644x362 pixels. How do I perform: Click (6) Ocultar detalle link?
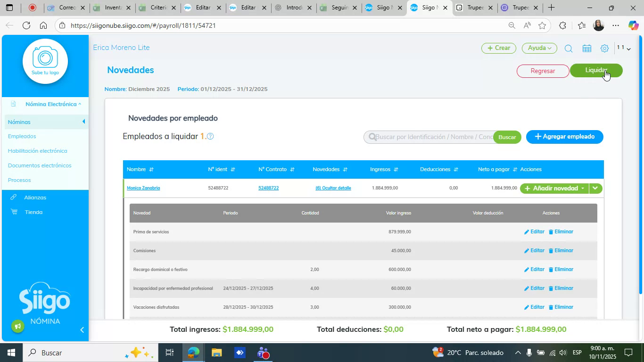pos(333,188)
